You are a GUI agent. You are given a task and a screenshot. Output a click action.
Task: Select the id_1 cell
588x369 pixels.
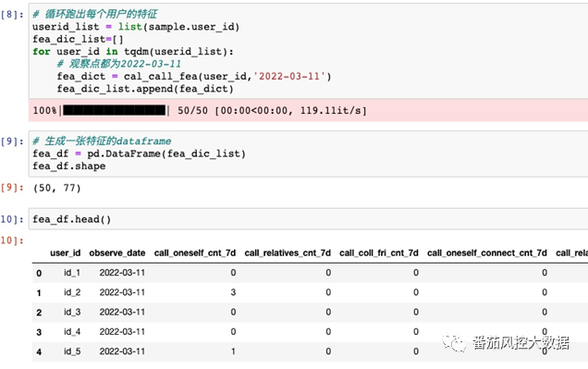click(x=72, y=273)
